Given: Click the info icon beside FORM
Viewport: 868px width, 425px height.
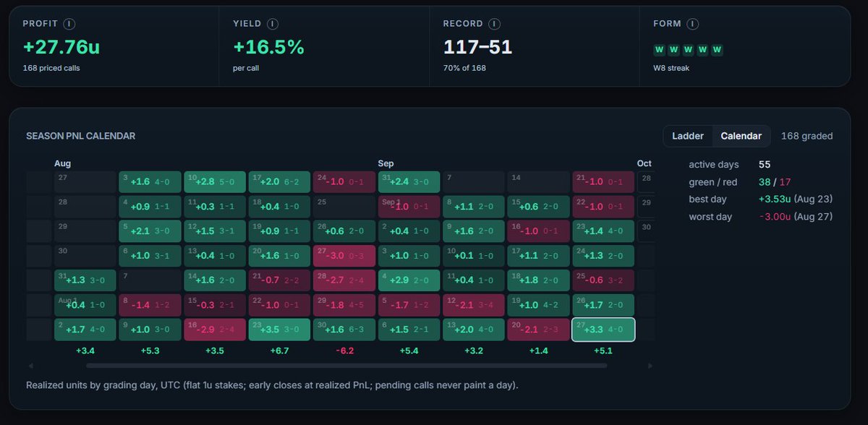Looking at the screenshot, I should (693, 24).
